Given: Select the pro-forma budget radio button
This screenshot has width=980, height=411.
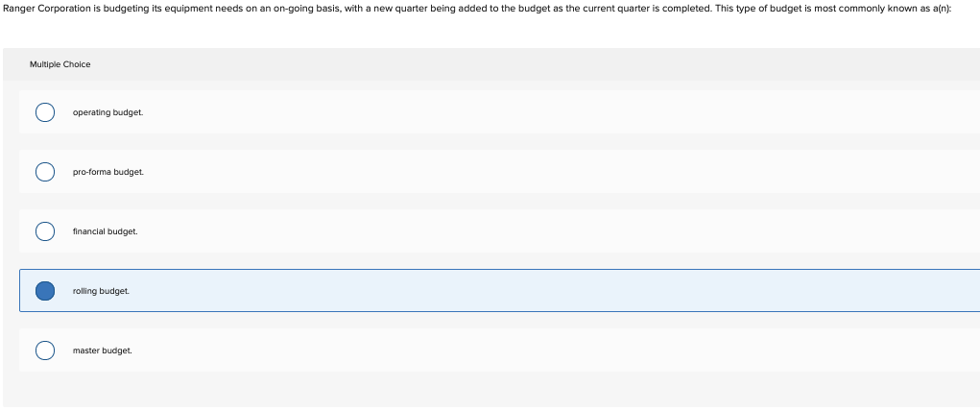Looking at the screenshot, I should (x=45, y=172).
